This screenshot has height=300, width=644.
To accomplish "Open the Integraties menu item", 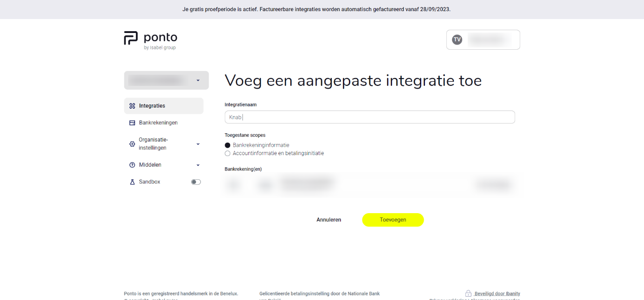I will click(x=152, y=106).
